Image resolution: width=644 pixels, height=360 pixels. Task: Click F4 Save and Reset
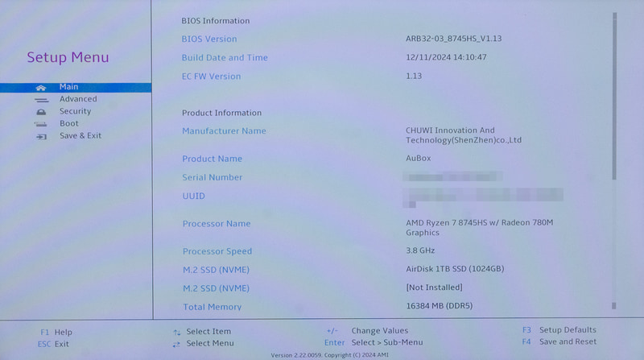pyautogui.click(x=559, y=341)
